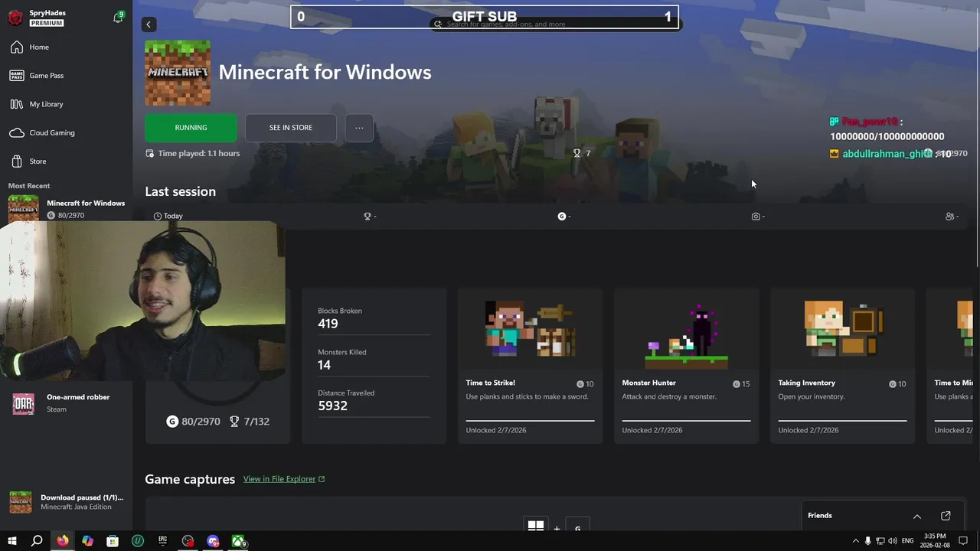
Task: Open One-armed robber game entry
Action: coord(67,403)
